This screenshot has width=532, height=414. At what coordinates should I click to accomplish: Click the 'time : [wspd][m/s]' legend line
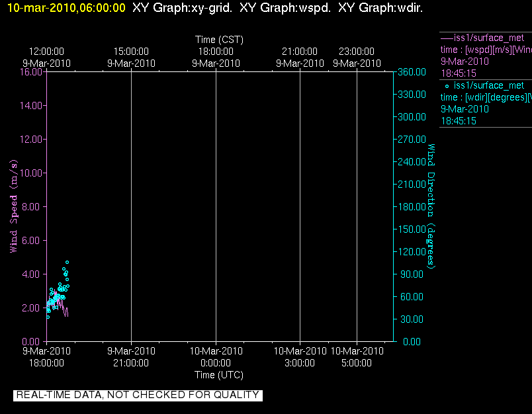[486, 50]
